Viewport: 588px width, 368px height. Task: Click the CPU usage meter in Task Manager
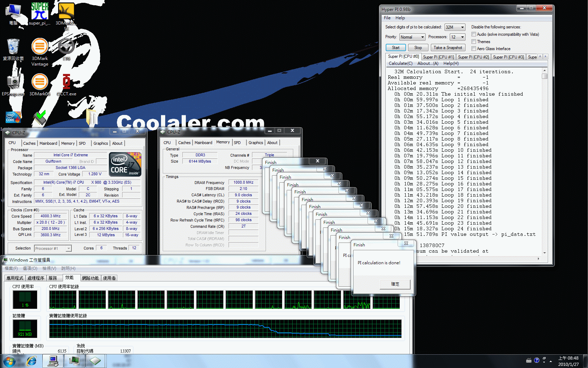pos(25,300)
